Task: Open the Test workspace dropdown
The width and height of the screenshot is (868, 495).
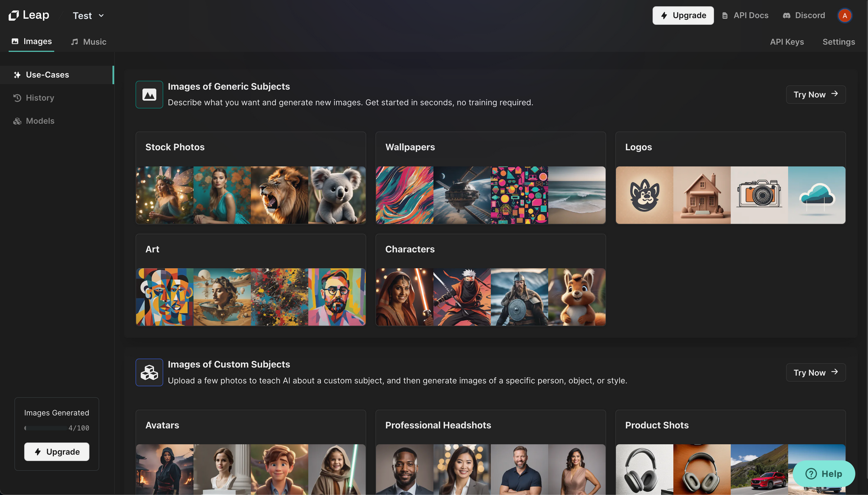Action: (x=88, y=16)
